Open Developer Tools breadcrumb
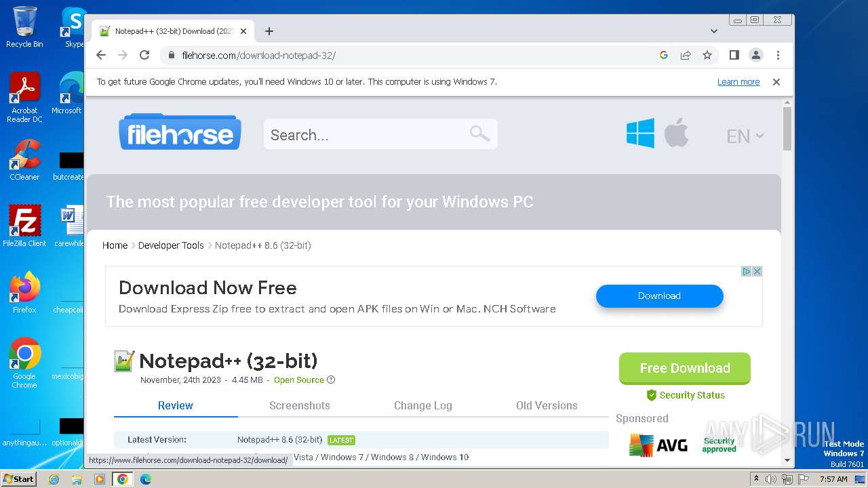This screenshot has width=868, height=488. coord(171,245)
